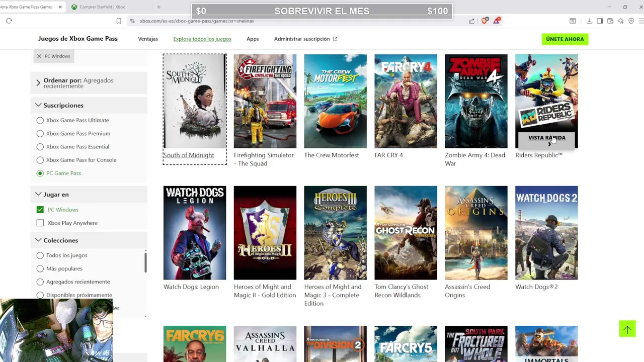Click the Juegos de Xbox Game Pass heading
The height and width of the screenshot is (362, 644).
pyautogui.click(x=78, y=39)
